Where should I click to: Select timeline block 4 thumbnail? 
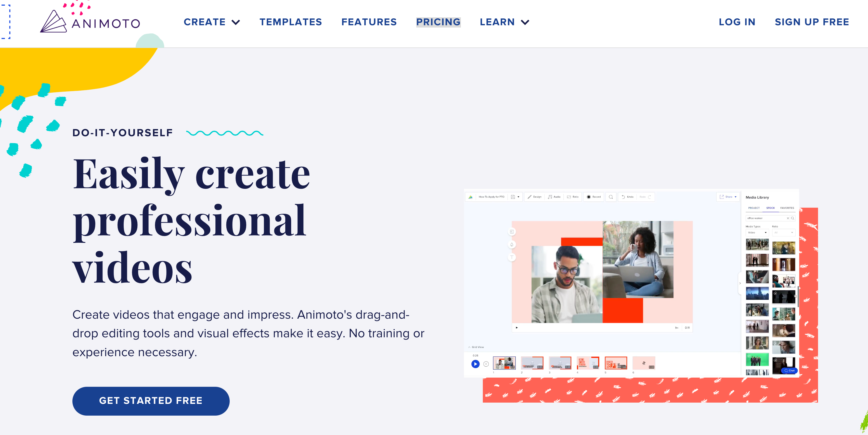pyautogui.click(x=588, y=363)
